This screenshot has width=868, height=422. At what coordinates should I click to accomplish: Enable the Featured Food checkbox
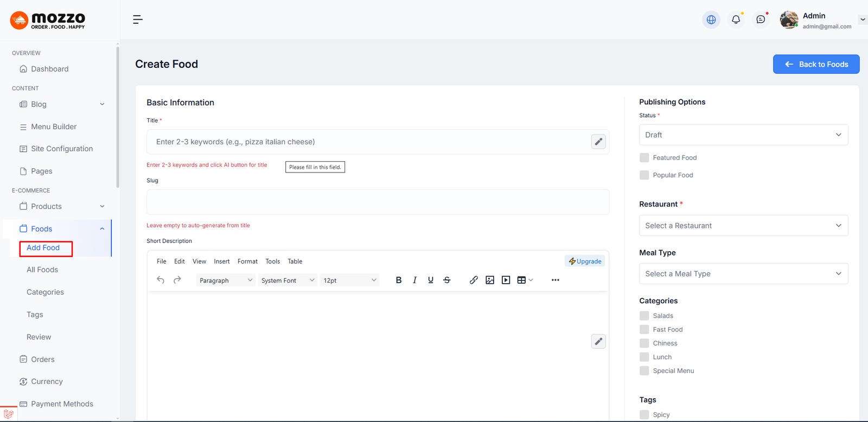(644, 158)
